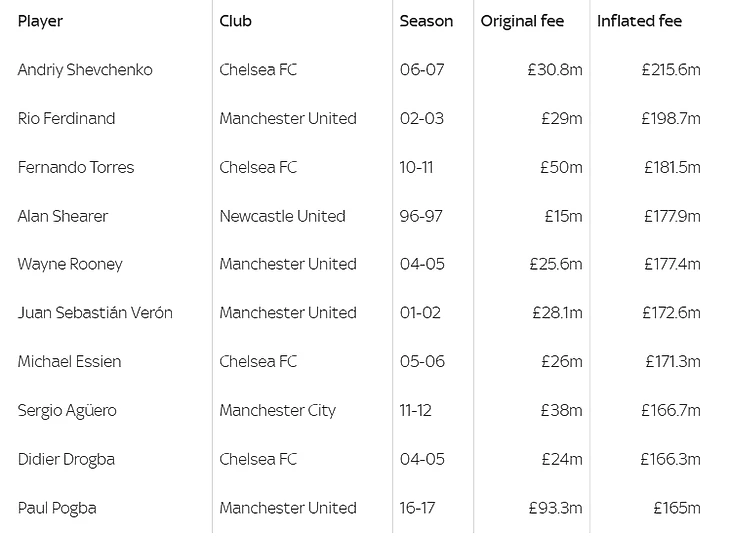Select the Andriy Shevchenko player cell

tap(85, 70)
